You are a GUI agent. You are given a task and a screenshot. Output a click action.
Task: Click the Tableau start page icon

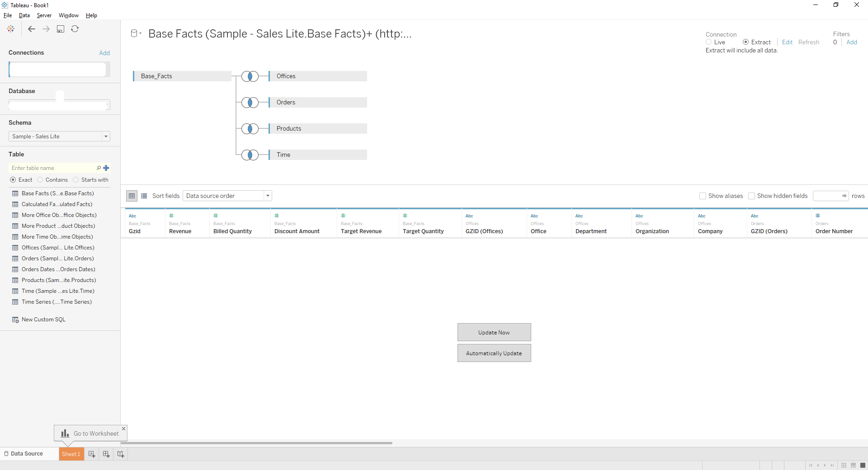point(11,29)
